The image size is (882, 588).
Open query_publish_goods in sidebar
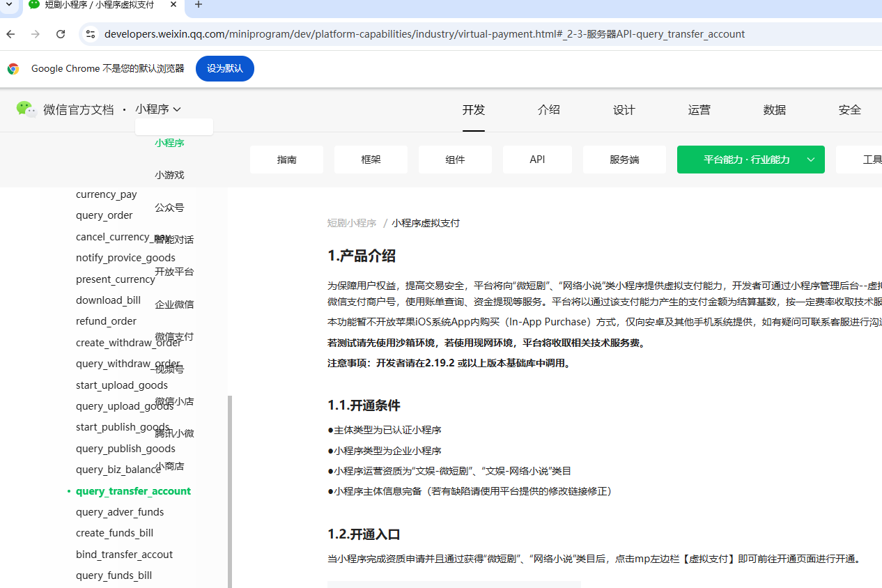coord(125,449)
